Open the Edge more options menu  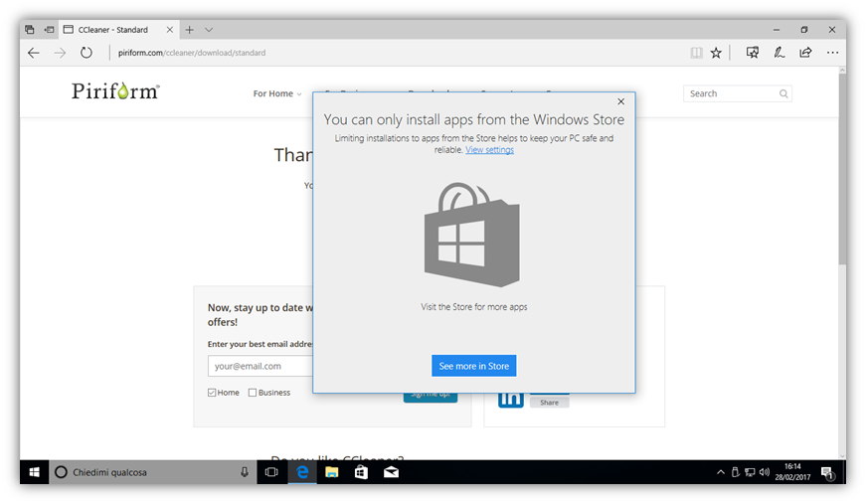pos(832,53)
